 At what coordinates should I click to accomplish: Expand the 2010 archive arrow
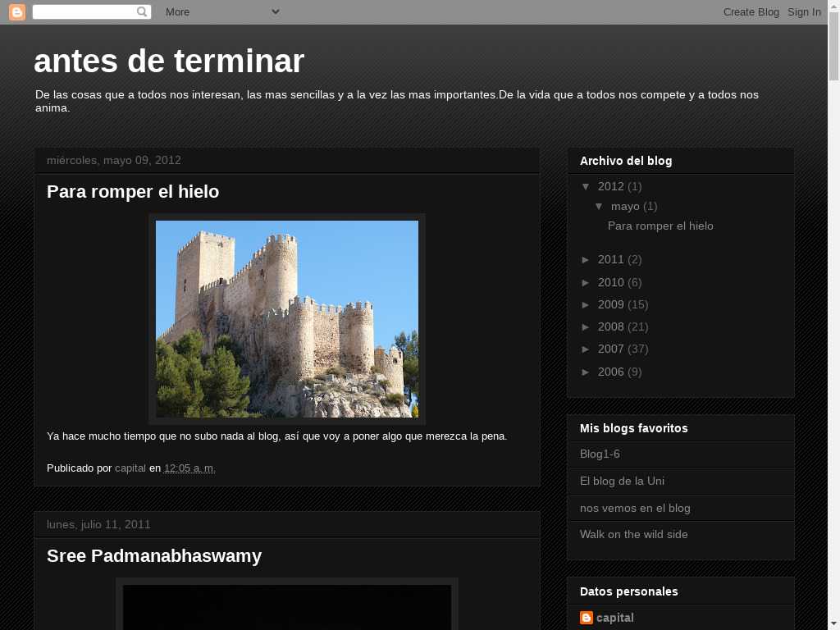coord(587,282)
